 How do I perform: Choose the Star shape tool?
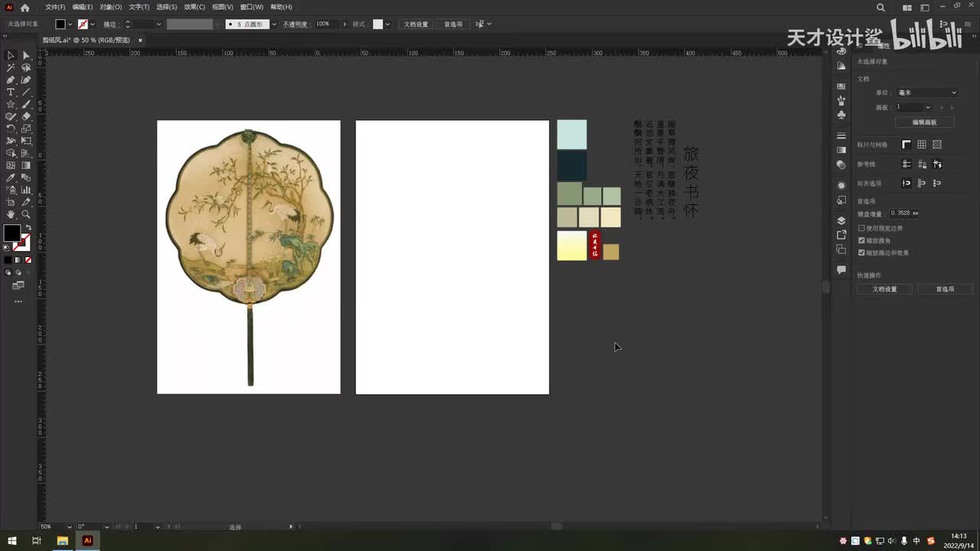pyautogui.click(x=11, y=104)
